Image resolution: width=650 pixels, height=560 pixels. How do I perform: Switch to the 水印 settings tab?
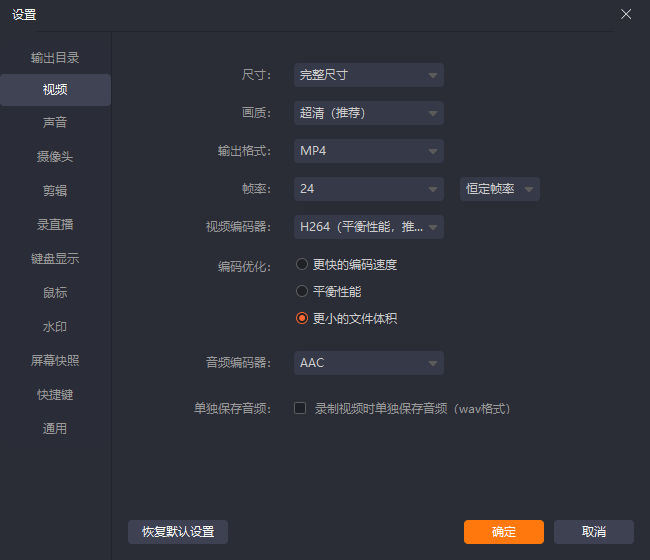pos(55,327)
